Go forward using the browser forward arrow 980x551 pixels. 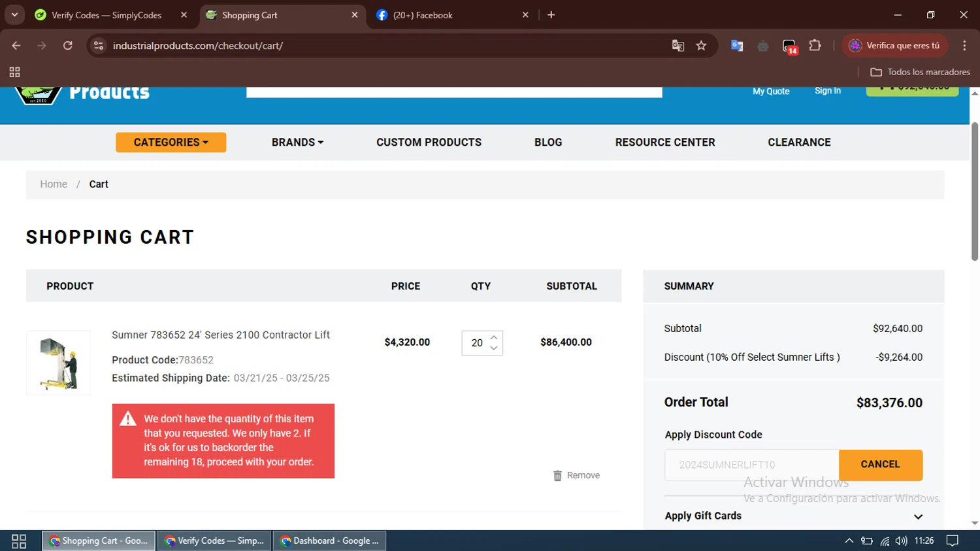[x=42, y=46]
